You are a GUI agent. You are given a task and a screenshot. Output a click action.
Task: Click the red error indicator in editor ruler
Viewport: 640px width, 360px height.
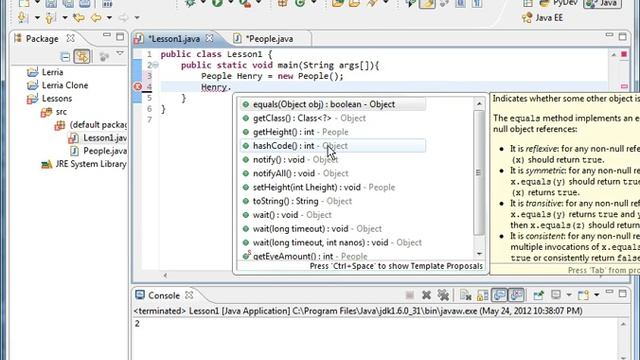pyautogui.click(x=624, y=54)
